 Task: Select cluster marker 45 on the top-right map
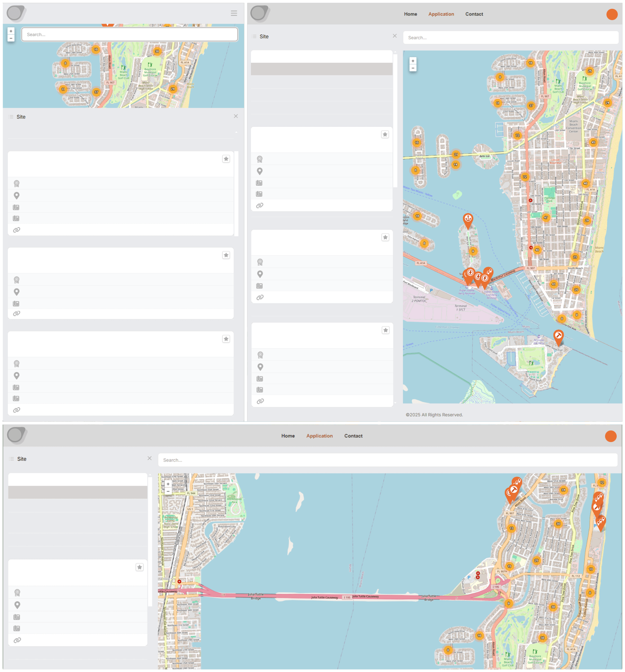point(593,142)
